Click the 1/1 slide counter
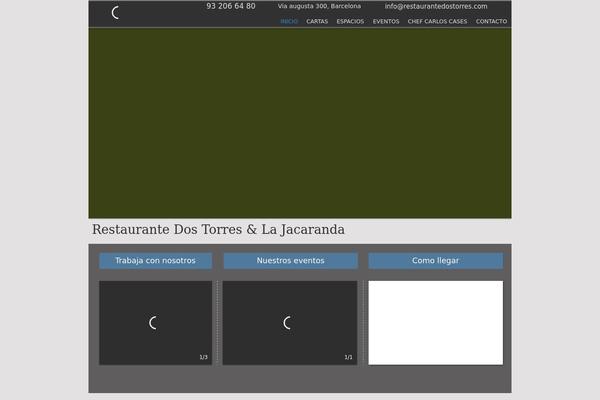The width and height of the screenshot is (600, 400). pos(348,357)
